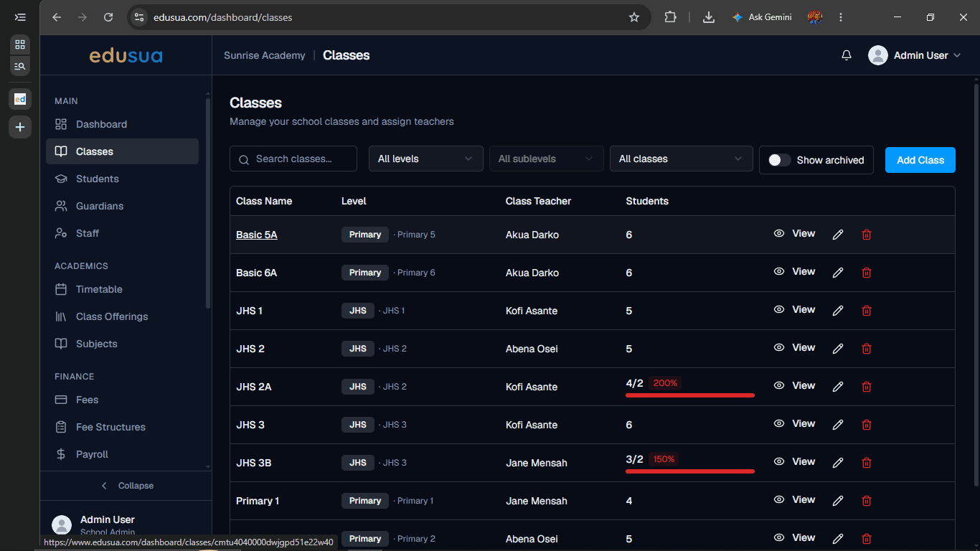The width and height of the screenshot is (980, 551).
Task: View JHS 3B class details
Action: coord(794,461)
